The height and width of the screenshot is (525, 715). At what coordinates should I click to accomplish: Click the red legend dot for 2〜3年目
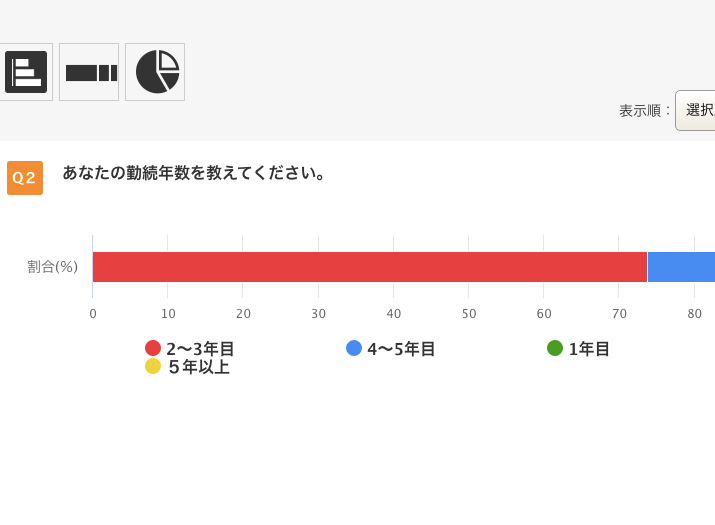pos(153,348)
